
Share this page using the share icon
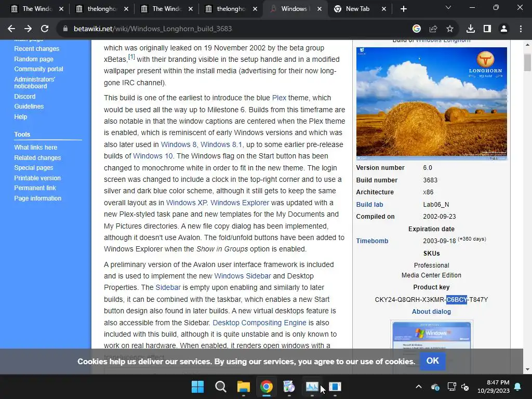tap(433, 29)
